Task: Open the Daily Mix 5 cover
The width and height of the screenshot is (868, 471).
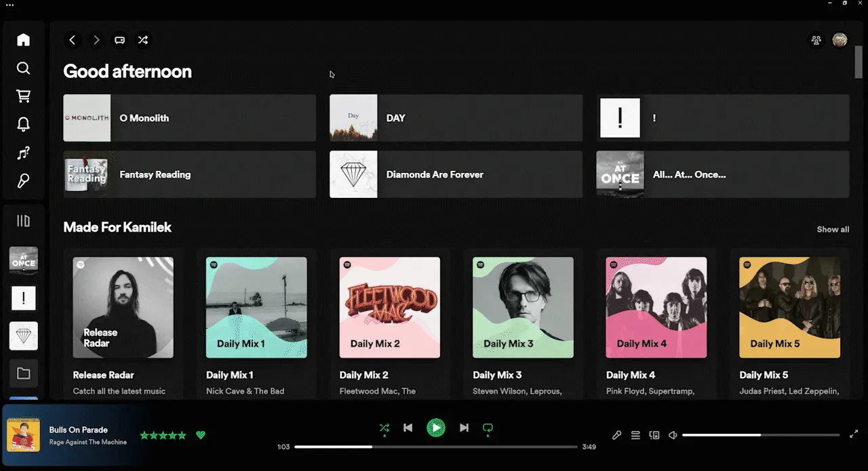Action: pyautogui.click(x=790, y=307)
